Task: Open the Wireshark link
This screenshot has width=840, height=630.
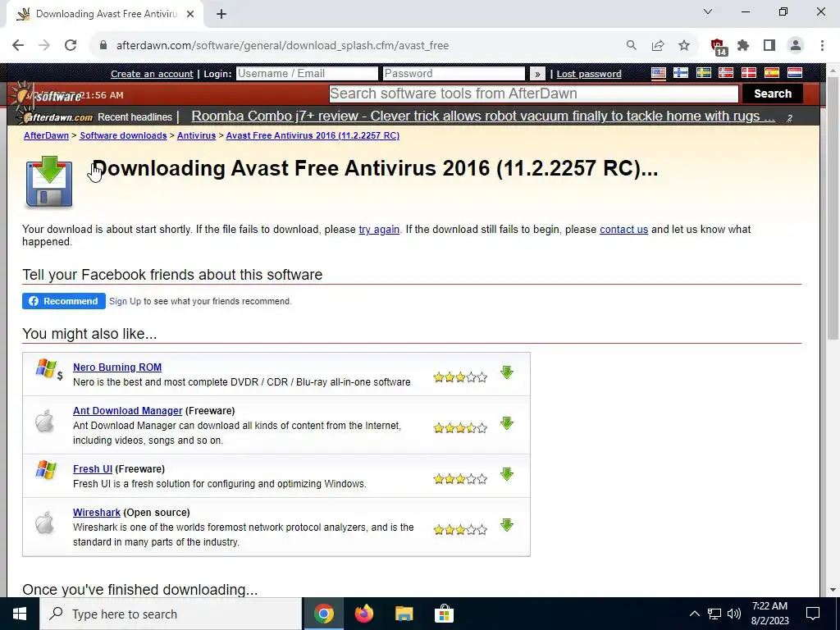Action: click(x=97, y=512)
